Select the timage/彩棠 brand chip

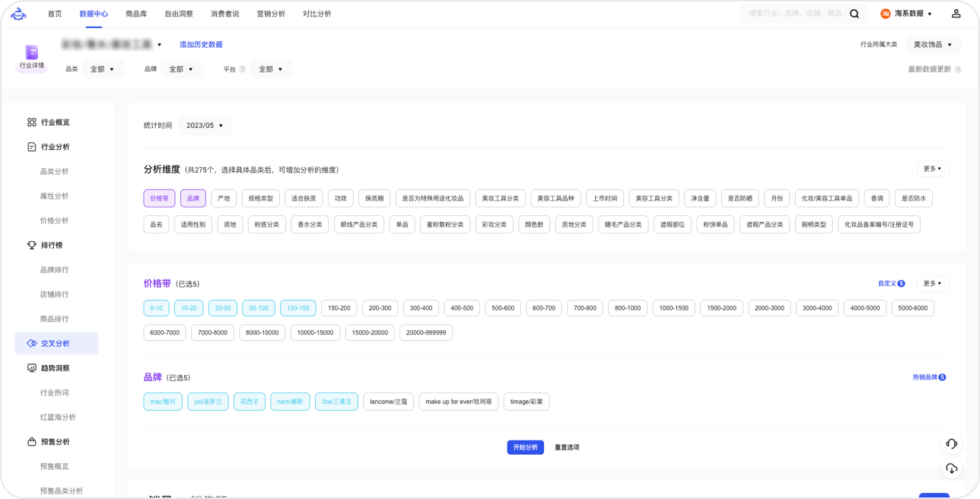(x=527, y=402)
